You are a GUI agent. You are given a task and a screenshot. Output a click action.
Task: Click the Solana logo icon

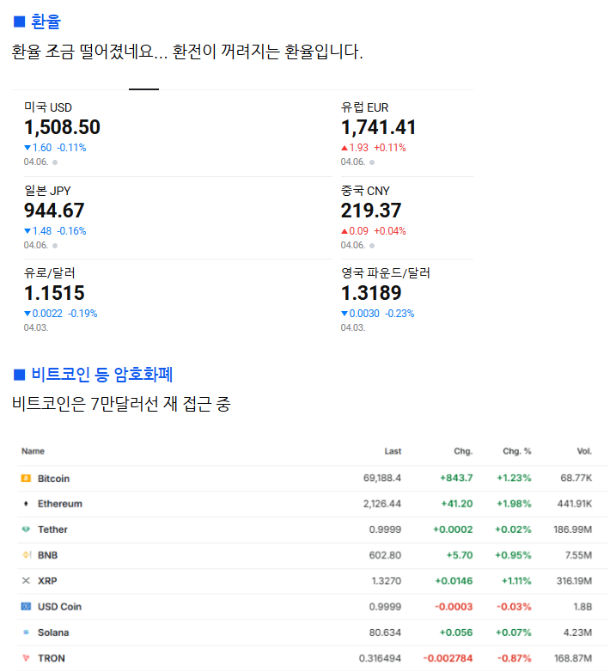[26, 632]
